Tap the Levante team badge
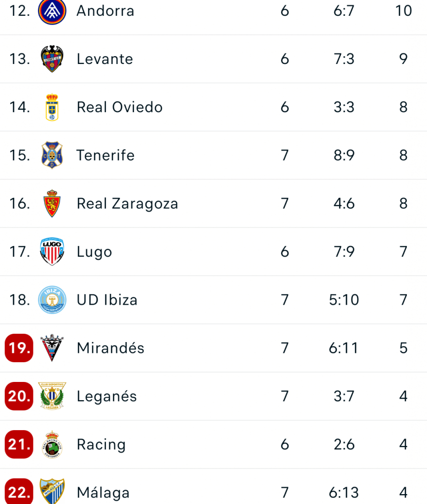 click(x=52, y=59)
